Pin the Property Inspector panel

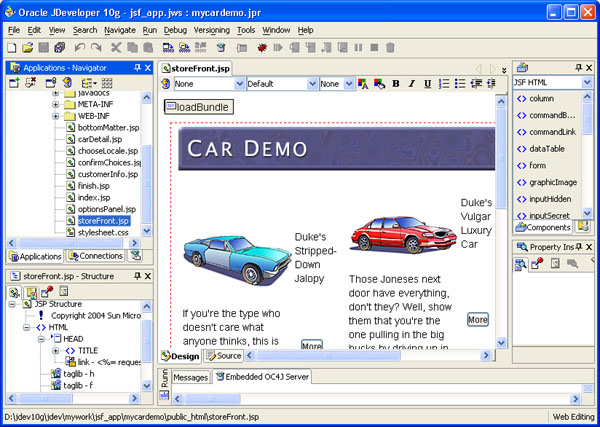coord(579,247)
